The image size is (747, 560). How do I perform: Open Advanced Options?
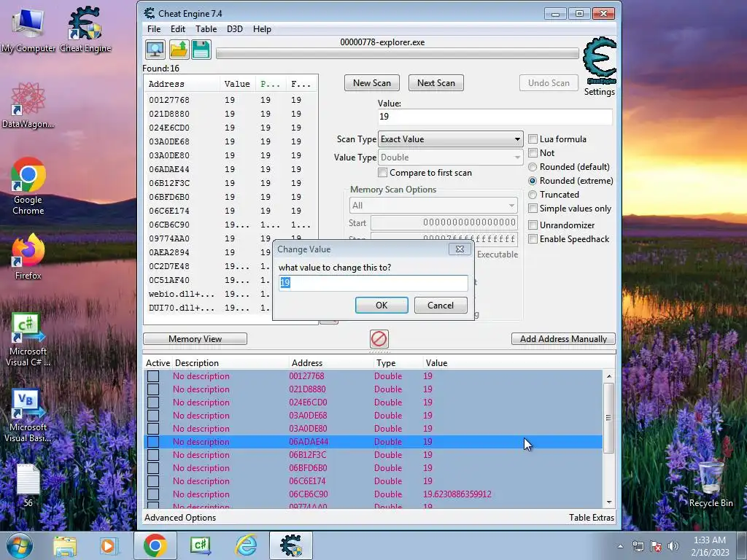tap(180, 518)
